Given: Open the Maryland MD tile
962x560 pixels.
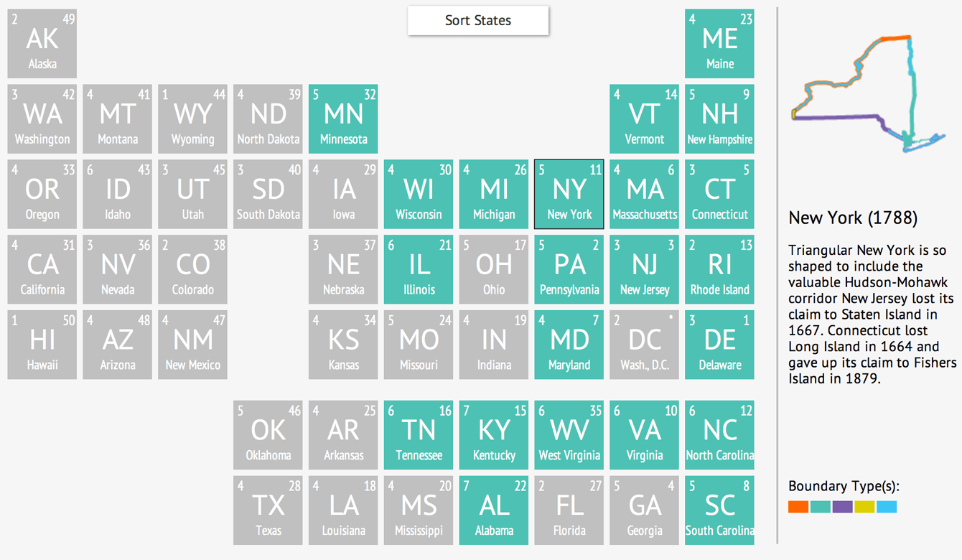Looking at the screenshot, I should tap(569, 345).
